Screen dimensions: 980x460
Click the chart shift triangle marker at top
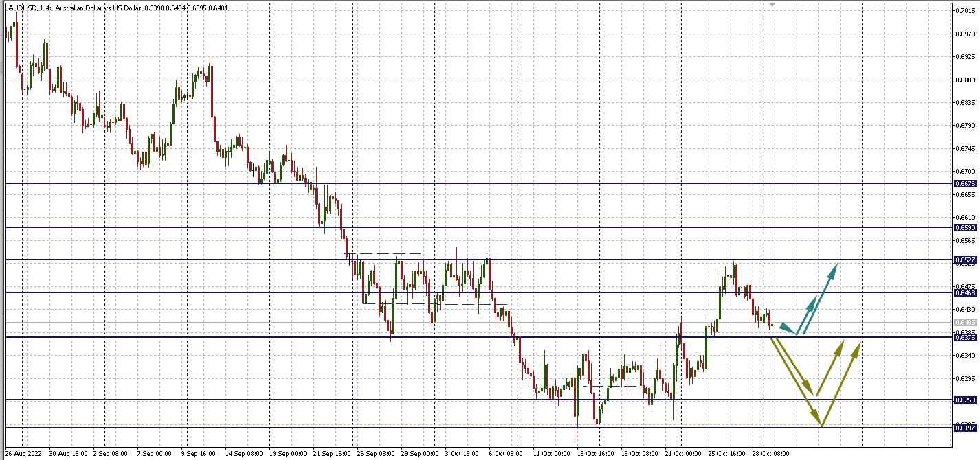(x=772, y=3)
